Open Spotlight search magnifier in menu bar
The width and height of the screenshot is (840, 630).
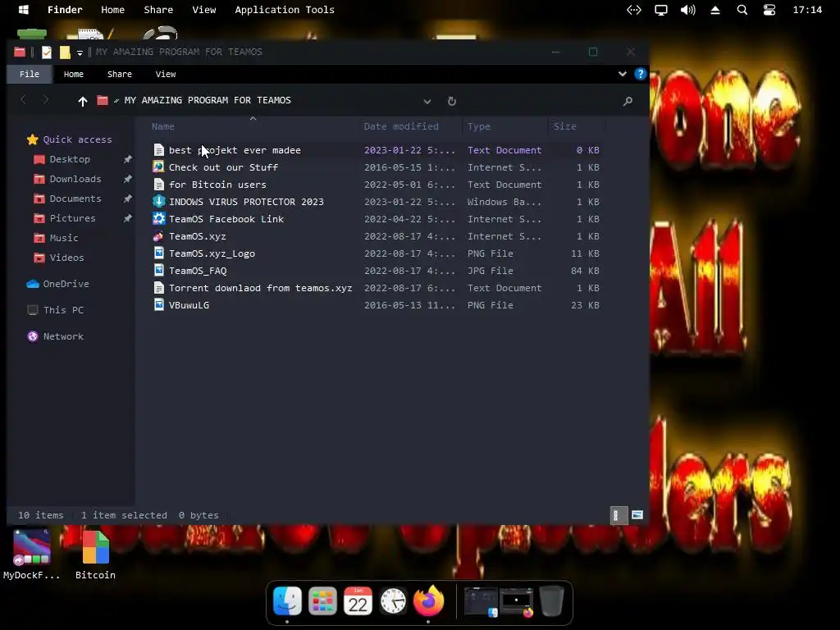click(742, 10)
